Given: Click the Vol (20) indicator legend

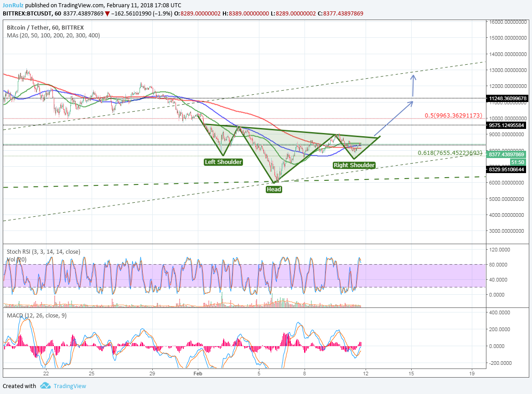Looking at the screenshot, I should tap(16, 259).
